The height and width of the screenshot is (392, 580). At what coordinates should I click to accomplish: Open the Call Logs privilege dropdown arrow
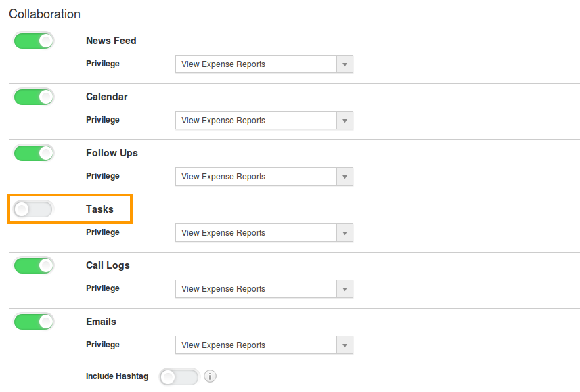pyautogui.click(x=344, y=289)
